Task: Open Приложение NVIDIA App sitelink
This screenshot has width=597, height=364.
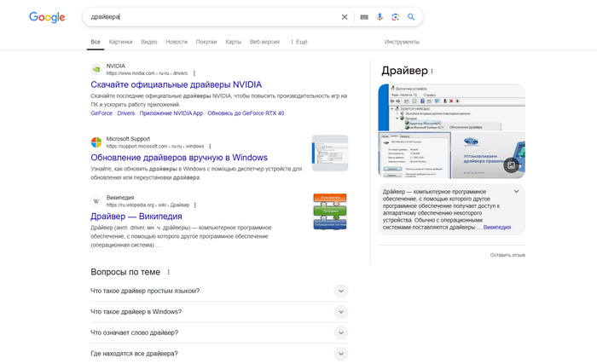Action: (171, 113)
